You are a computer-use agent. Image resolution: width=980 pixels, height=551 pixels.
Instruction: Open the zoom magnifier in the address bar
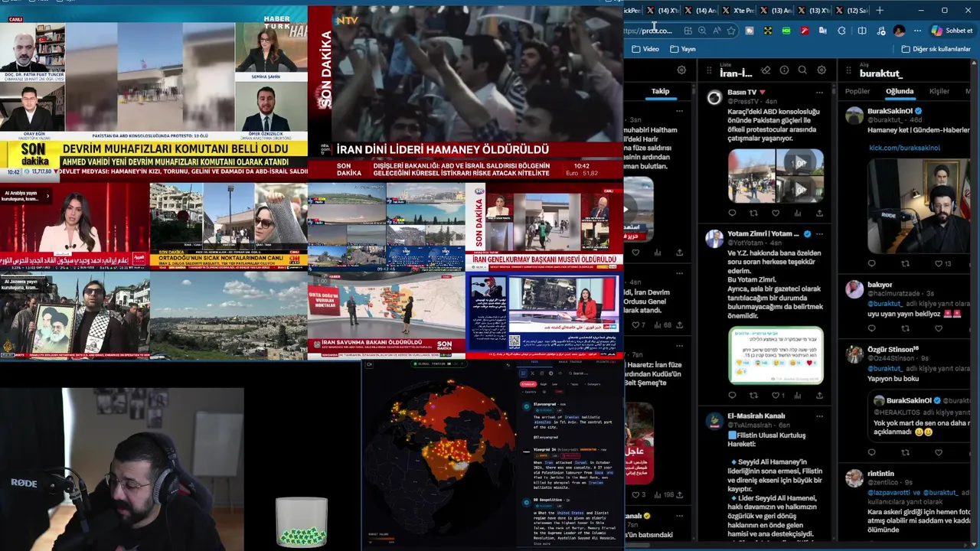click(x=702, y=31)
